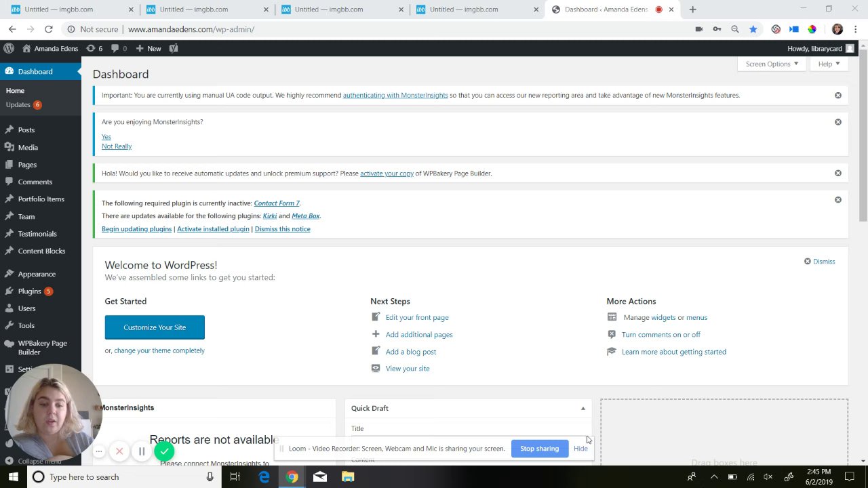The width and height of the screenshot is (868, 488).
Task: Click the page vertical scrollbar
Action: coord(863,136)
